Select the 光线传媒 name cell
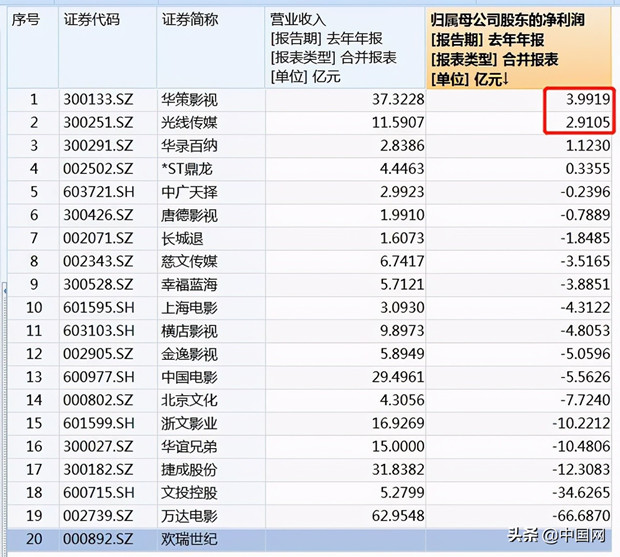Image resolution: width=620 pixels, height=557 pixels. (211, 123)
